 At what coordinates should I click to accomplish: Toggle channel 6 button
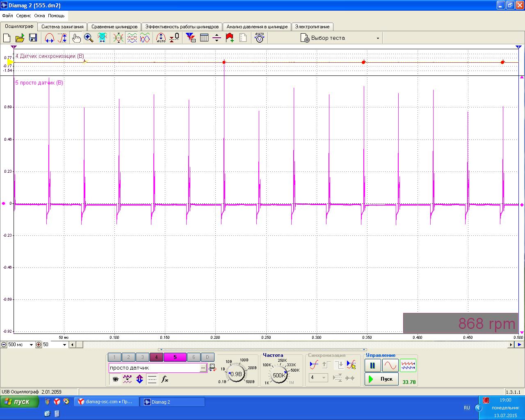tap(194, 357)
